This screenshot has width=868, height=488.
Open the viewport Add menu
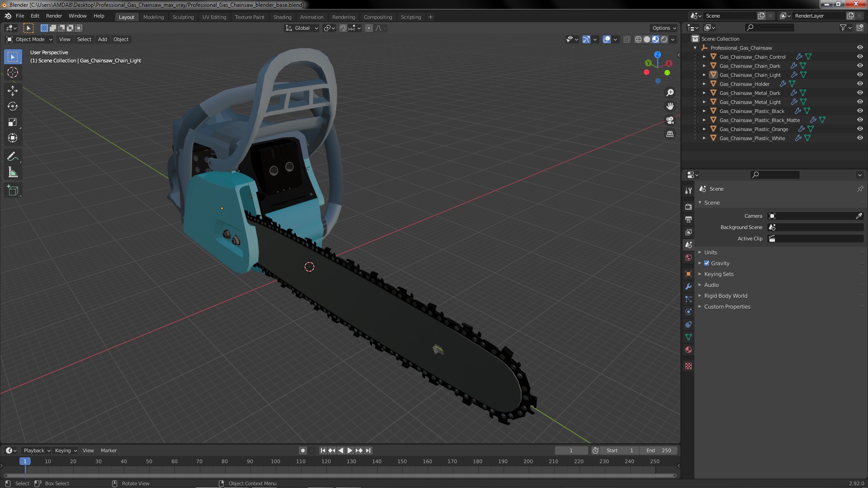103,39
